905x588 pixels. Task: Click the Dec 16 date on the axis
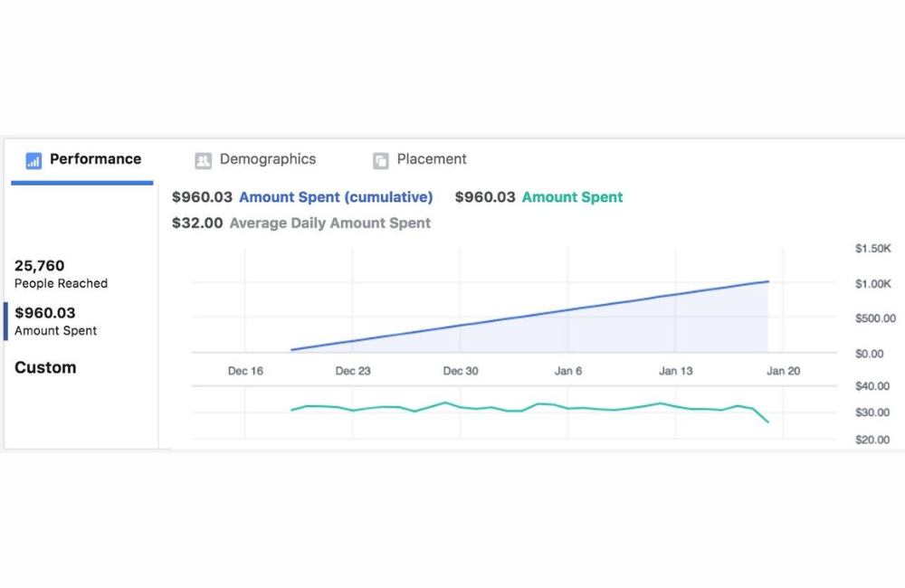[x=245, y=371]
